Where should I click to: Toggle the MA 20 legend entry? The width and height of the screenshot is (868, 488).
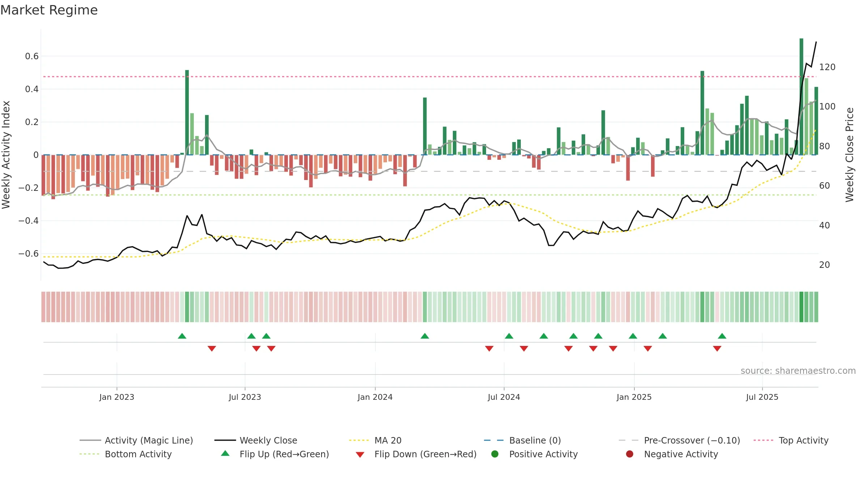coord(375,440)
